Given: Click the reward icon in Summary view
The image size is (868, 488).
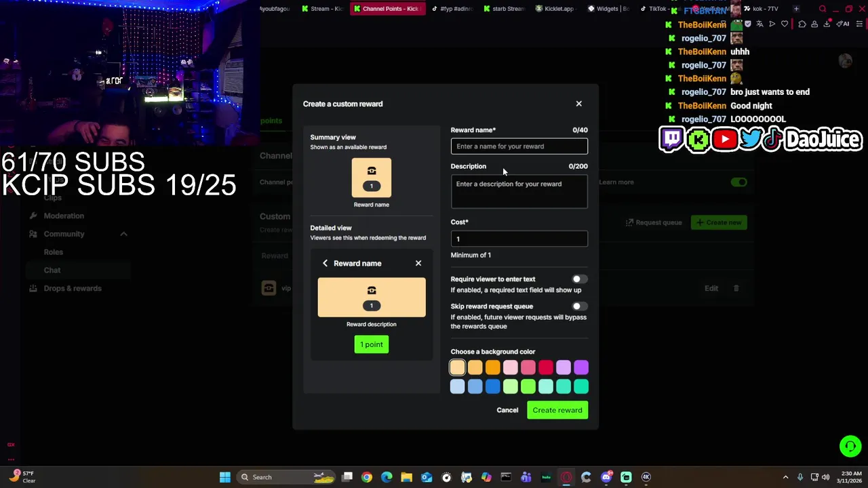Looking at the screenshot, I should tap(372, 171).
